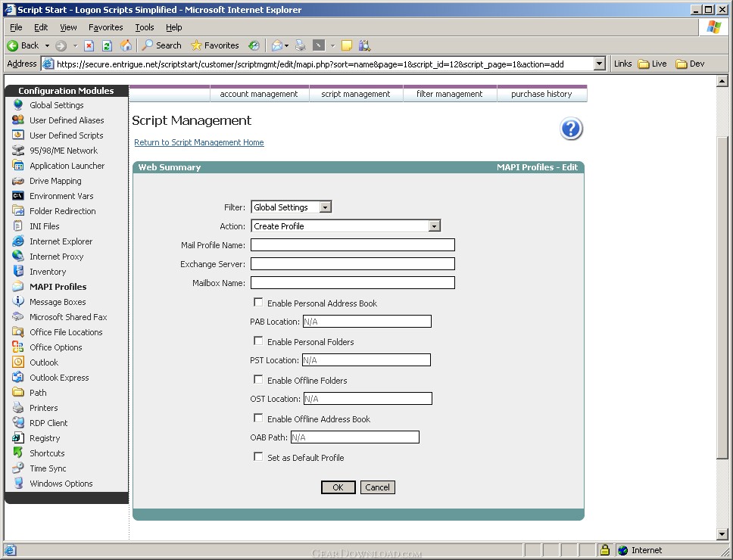Image resolution: width=733 pixels, height=560 pixels.
Task: Click the INI Files icon
Action: (17, 226)
